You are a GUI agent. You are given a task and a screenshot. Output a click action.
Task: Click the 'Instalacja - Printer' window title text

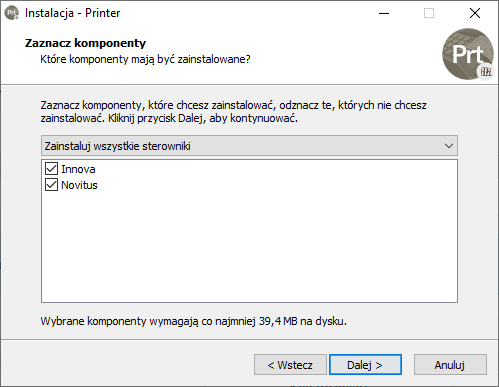click(72, 13)
